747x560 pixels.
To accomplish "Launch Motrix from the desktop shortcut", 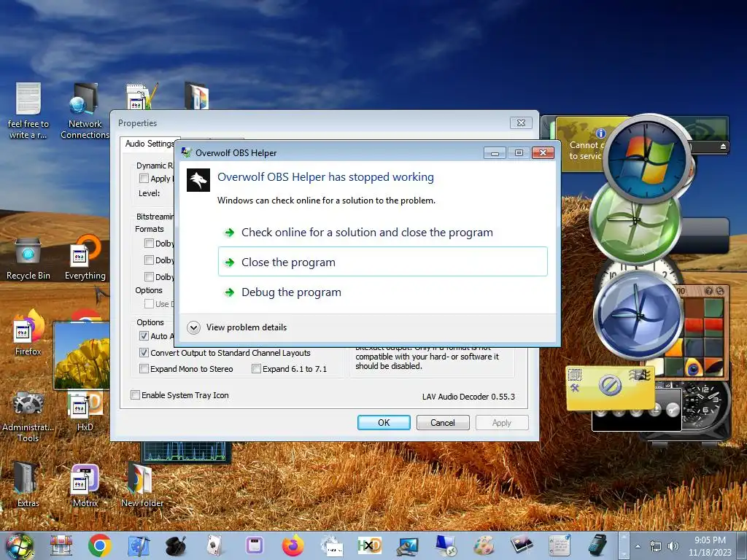I will 85,483.
